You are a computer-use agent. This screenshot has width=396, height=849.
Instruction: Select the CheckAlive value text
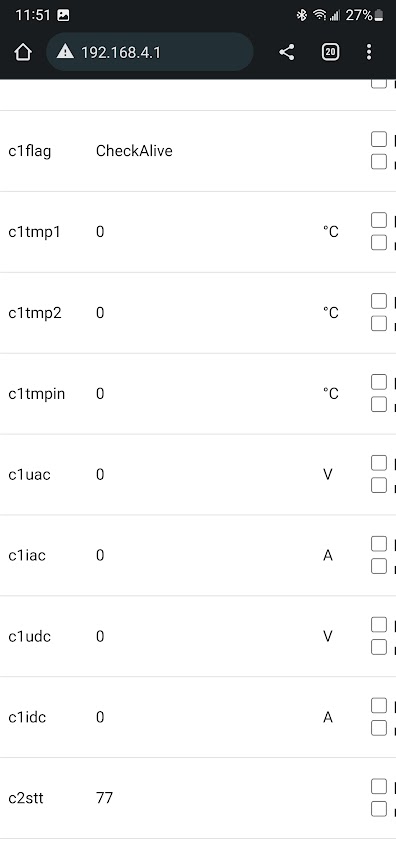(134, 151)
